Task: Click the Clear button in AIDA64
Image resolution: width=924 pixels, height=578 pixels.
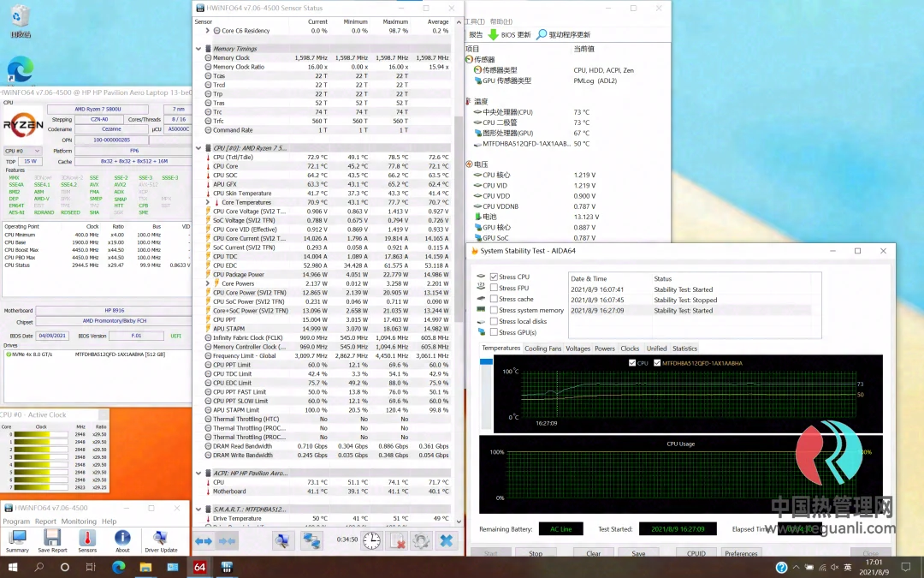Action: [594, 553]
